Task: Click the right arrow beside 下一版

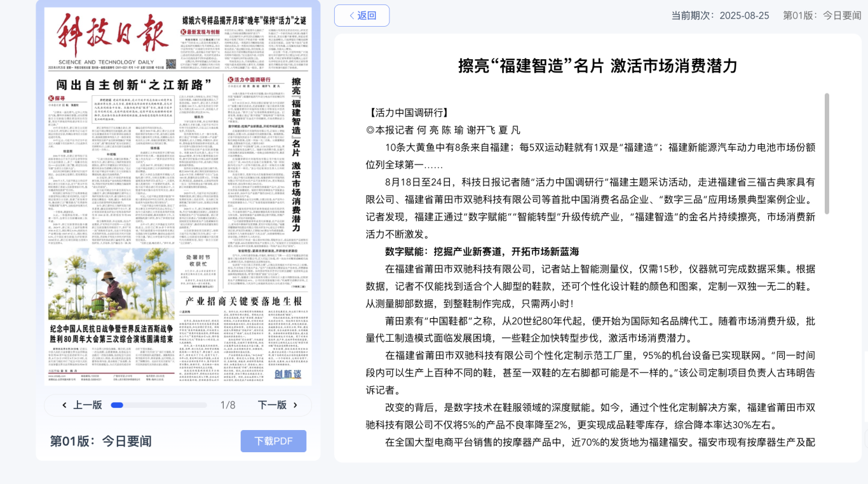Action: (x=295, y=405)
